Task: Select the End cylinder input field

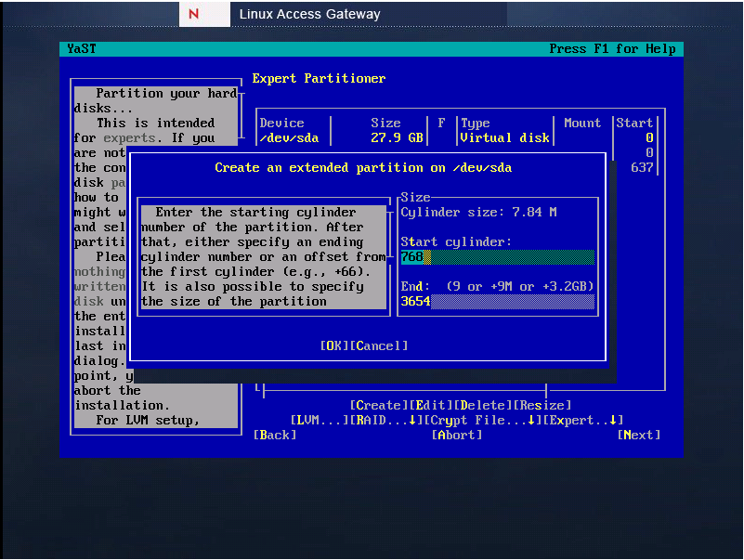Action: pos(498,301)
